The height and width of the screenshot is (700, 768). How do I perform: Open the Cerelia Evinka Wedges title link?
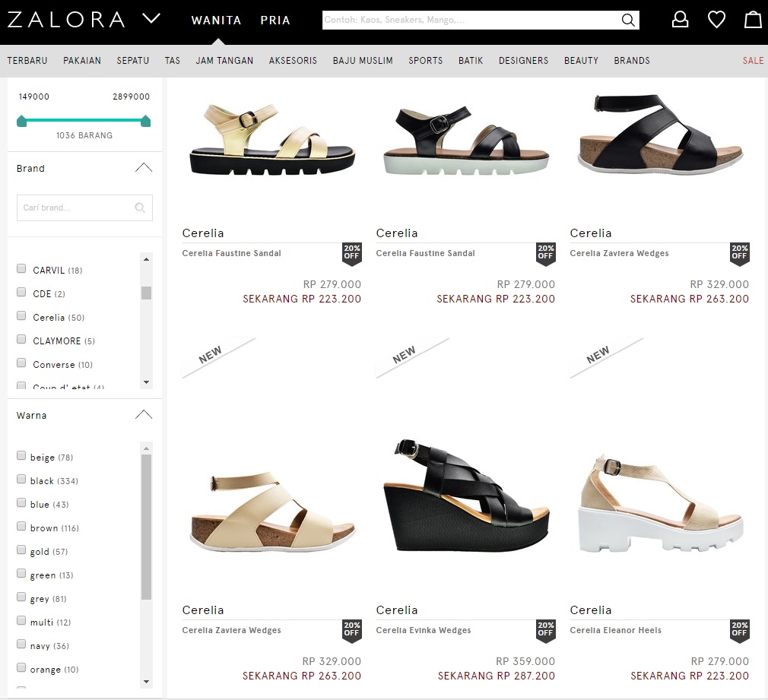click(424, 630)
